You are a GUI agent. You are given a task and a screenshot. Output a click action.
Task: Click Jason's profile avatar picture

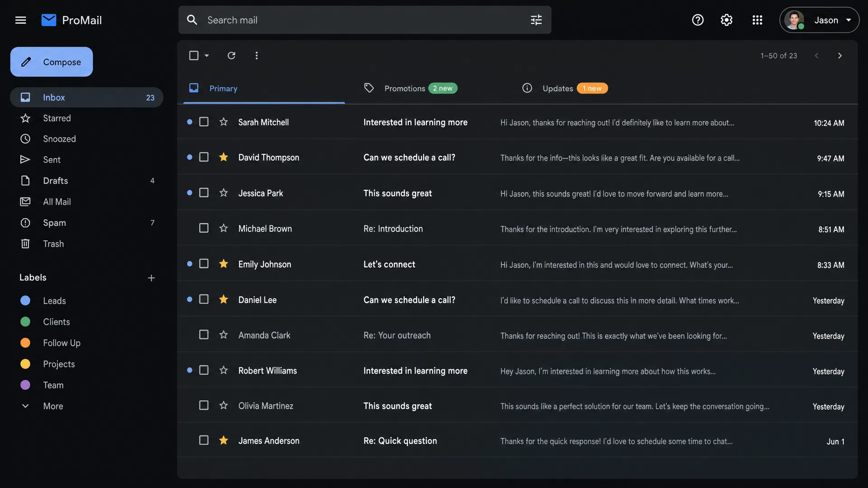tap(794, 20)
